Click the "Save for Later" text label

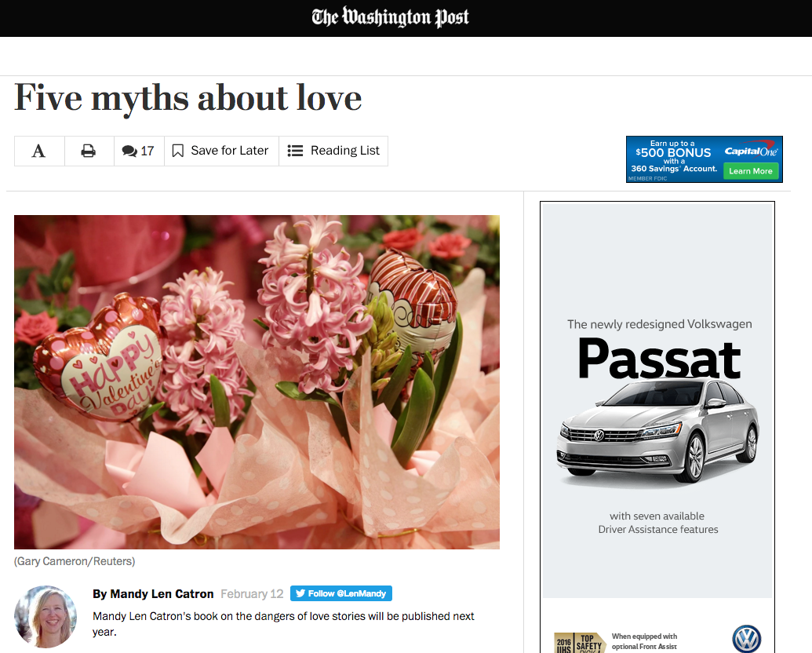(229, 151)
